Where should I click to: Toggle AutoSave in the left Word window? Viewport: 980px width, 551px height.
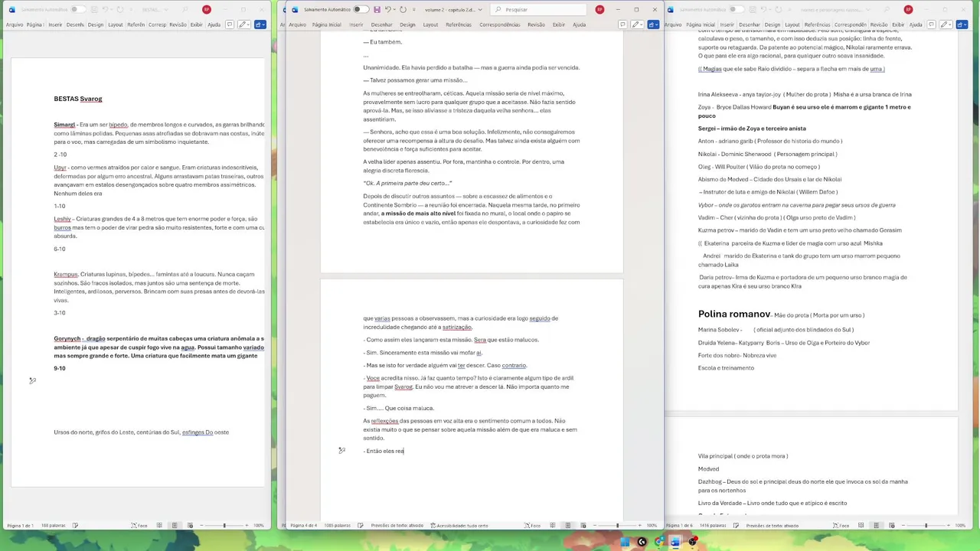click(78, 9)
